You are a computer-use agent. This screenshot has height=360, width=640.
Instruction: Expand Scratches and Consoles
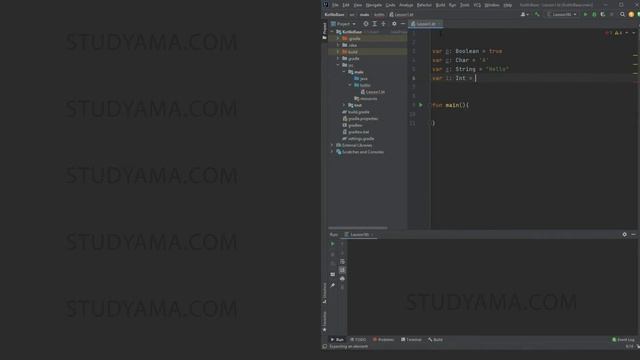pos(332,152)
